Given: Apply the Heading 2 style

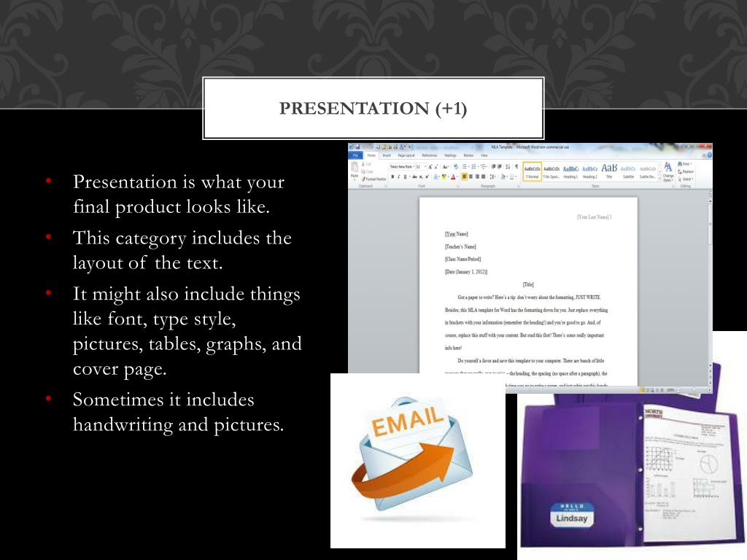Looking at the screenshot, I should [589, 171].
